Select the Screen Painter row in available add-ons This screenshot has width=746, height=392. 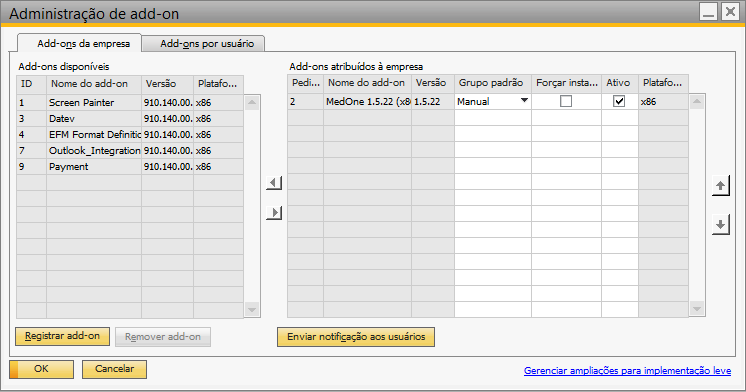(x=130, y=102)
